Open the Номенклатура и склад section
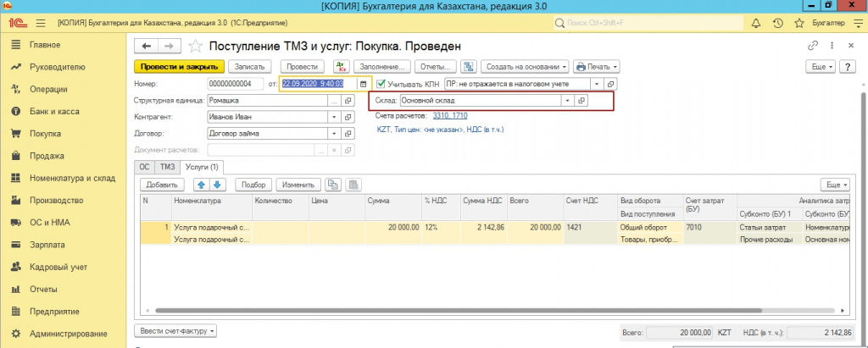 (x=73, y=178)
